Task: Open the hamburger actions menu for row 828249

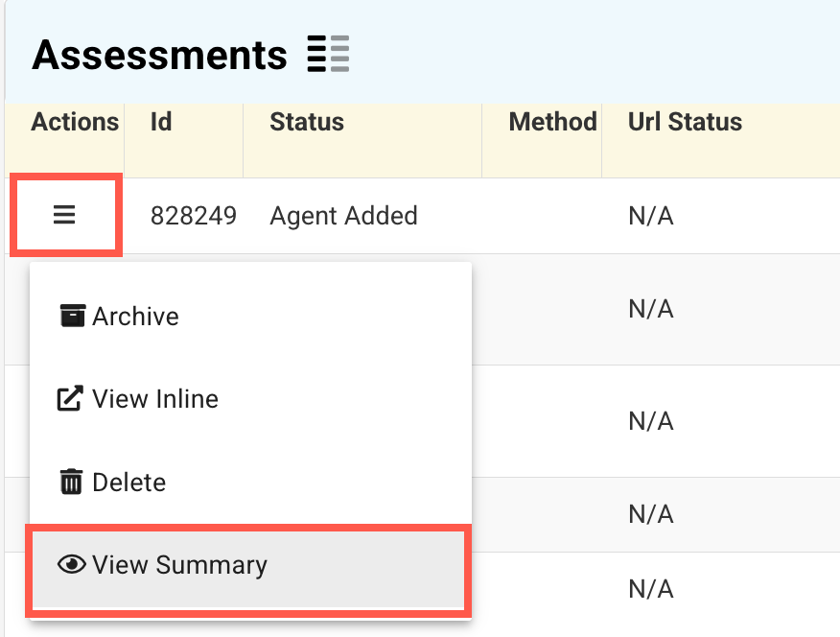Action: click(x=64, y=215)
